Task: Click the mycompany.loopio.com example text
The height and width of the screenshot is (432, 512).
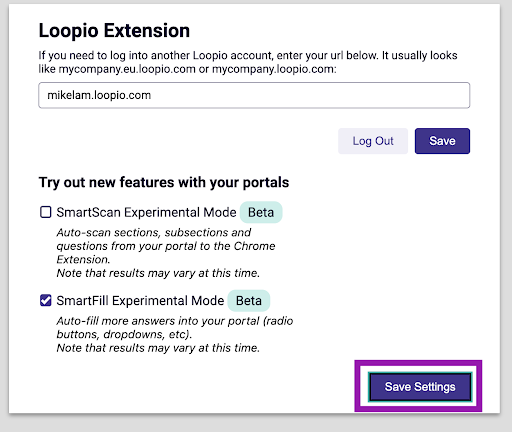Action: pos(273,69)
